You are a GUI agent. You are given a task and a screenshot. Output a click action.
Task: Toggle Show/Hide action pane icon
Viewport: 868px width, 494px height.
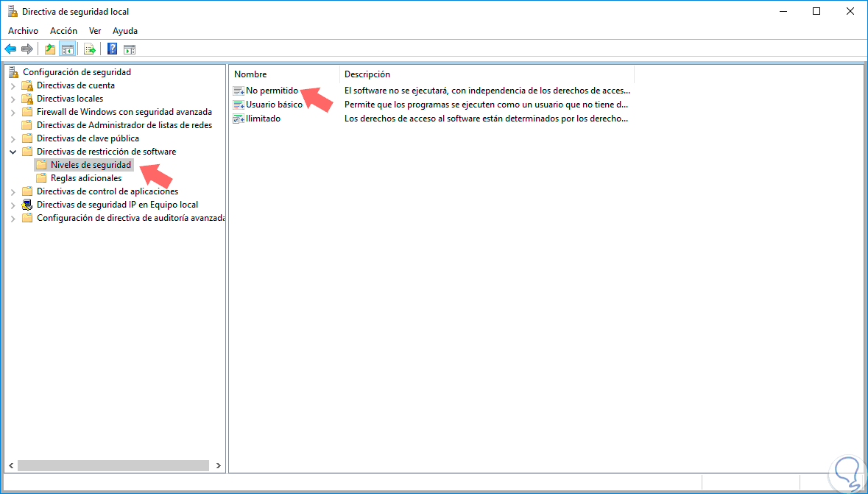pos(130,49)
